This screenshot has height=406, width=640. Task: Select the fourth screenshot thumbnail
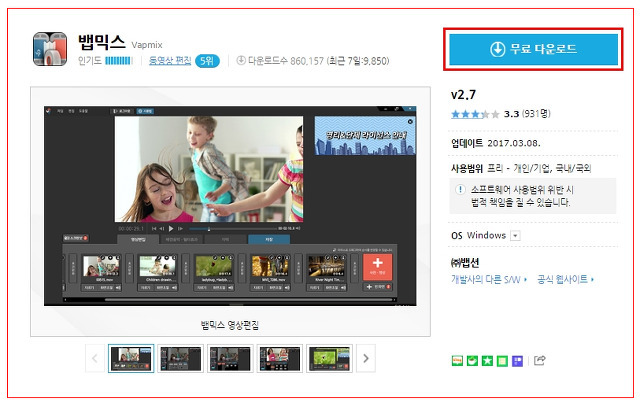tap(280, 359)
